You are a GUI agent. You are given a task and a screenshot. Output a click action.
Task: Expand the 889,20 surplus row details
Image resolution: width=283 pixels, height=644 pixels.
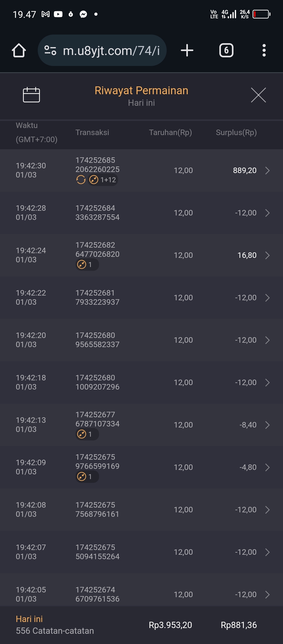(x=267, y=170)
